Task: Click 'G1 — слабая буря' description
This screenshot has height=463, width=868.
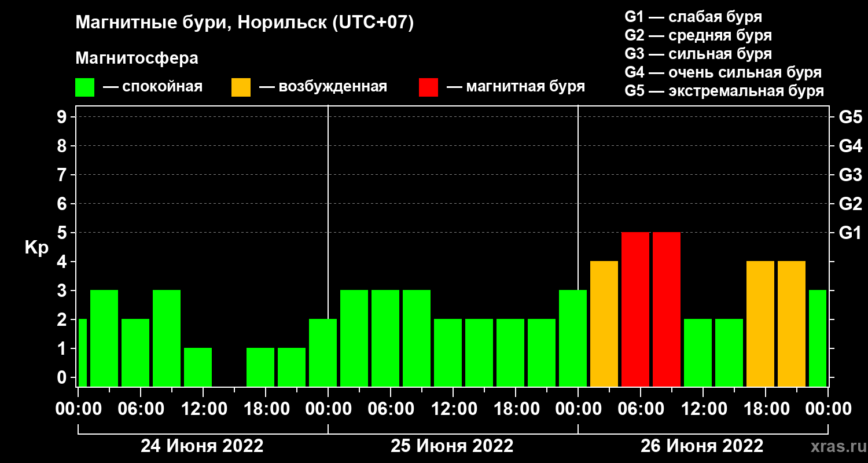Action: click(x=693, y=16)
